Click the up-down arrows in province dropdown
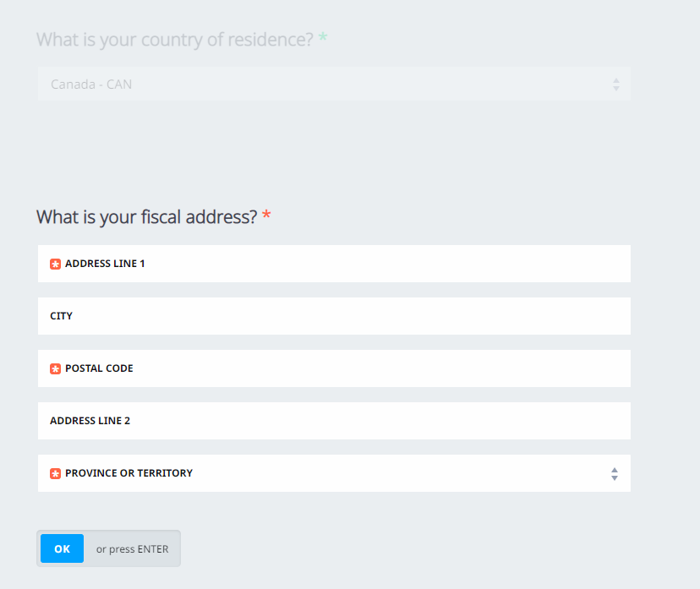The width and height of the screenshot is (700, 589). coord(615,474)
